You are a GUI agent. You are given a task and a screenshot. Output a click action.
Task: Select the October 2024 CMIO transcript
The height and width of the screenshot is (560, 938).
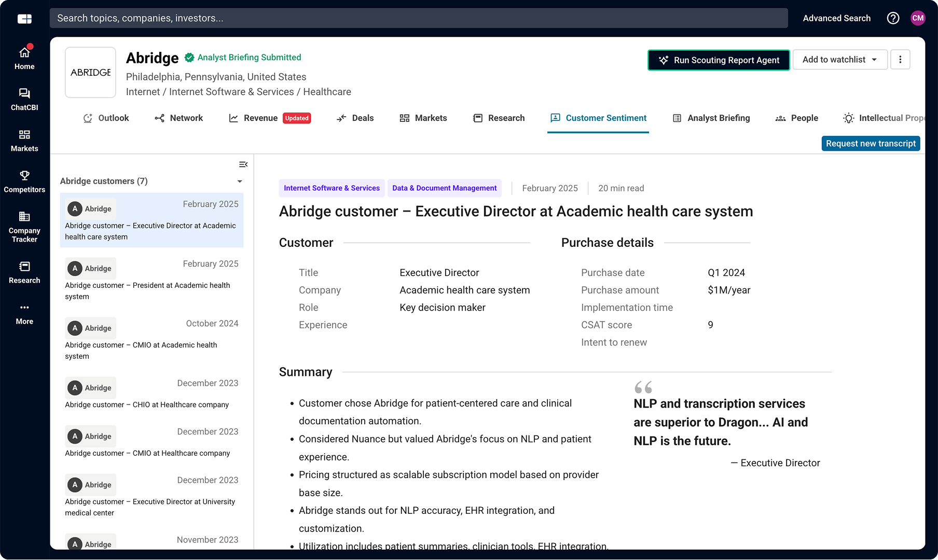[x=151, y=339]
